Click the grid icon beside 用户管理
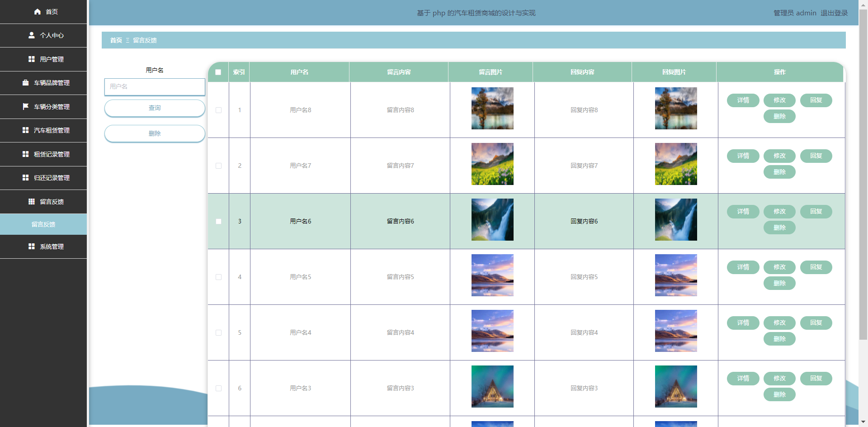This screenshot has width=868, height=427. click(x=32, y=59)
